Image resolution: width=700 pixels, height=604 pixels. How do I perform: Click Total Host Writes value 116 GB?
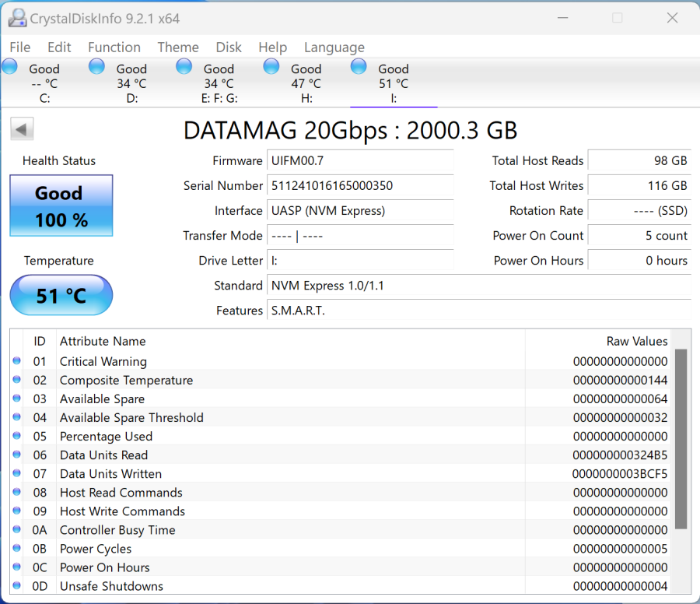pos(639,185)
